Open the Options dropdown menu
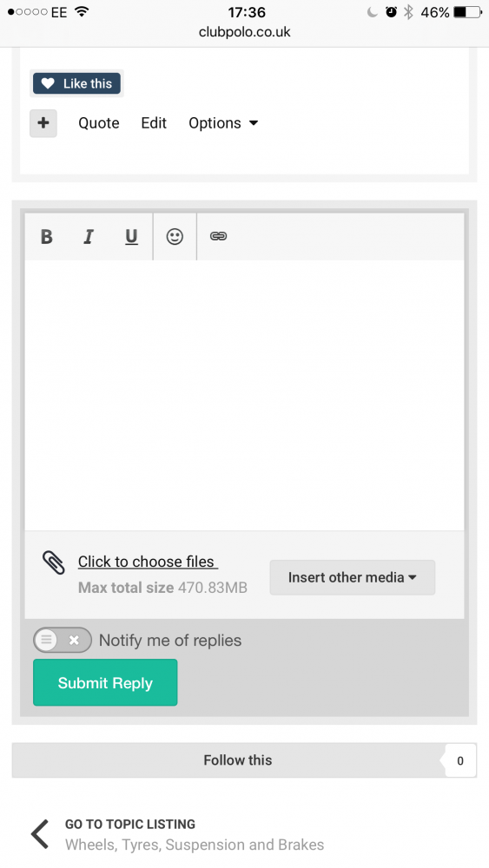 click(x=223, y=123)
